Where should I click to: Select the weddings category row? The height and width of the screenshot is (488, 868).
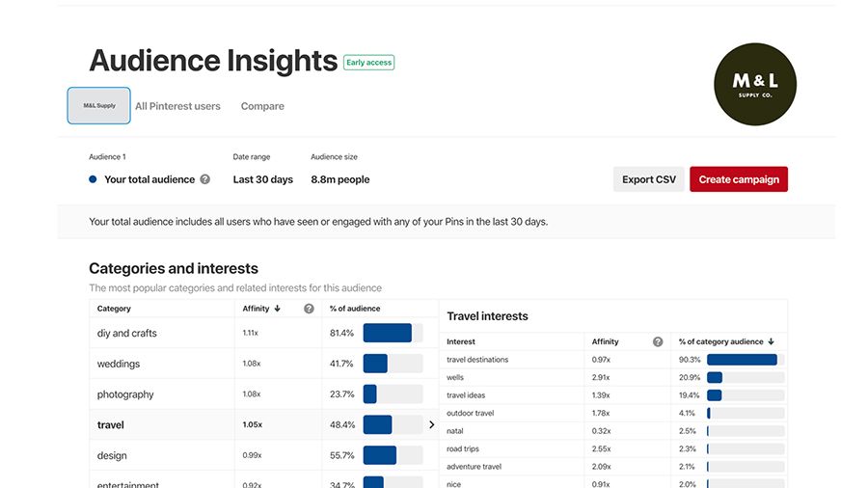click(x=119, y=364)
